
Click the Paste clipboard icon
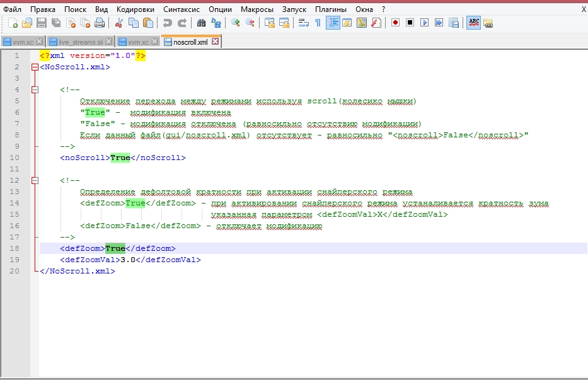pyautogui.click(x=149, y=23)
